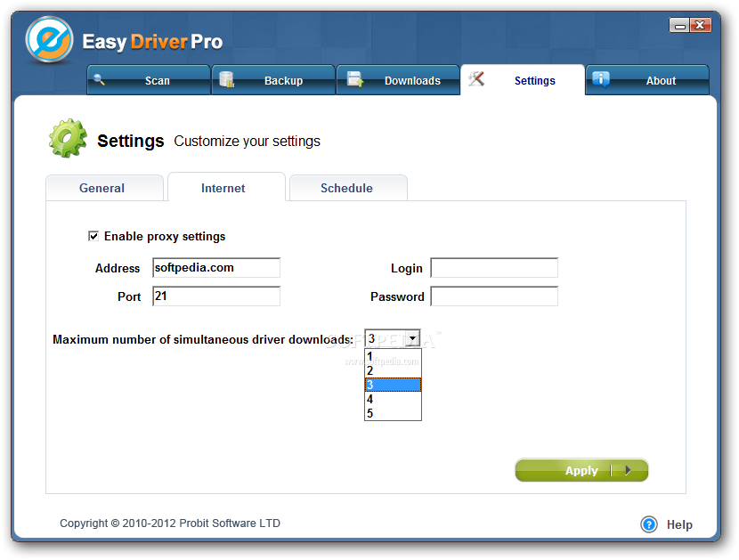Choose 2 in downloads dropdown list

point(393,370)
